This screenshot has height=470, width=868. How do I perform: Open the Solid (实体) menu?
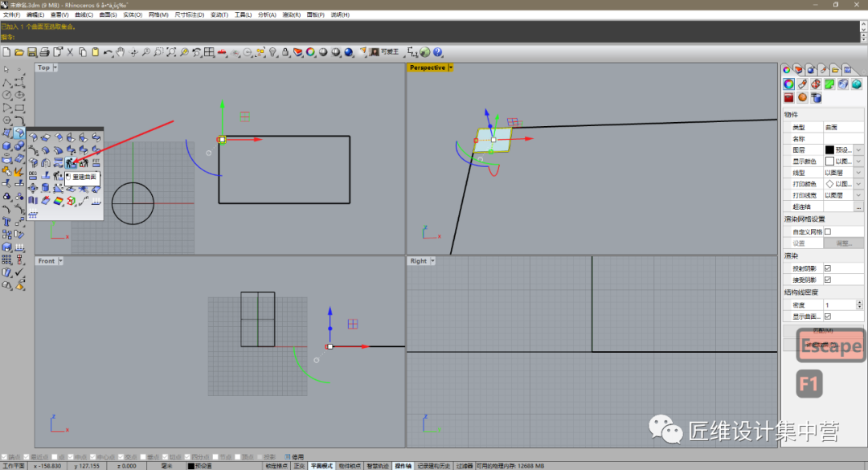pos(133,15)
